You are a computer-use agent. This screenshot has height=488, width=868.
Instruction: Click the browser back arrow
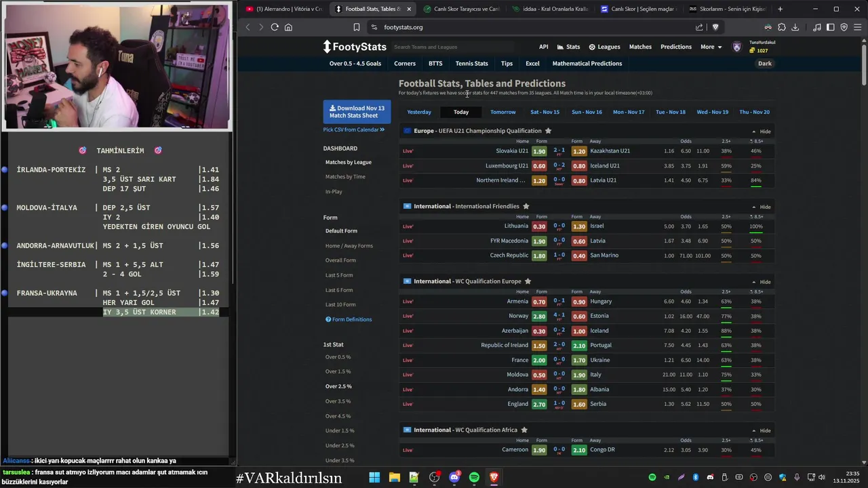(248, 27)
